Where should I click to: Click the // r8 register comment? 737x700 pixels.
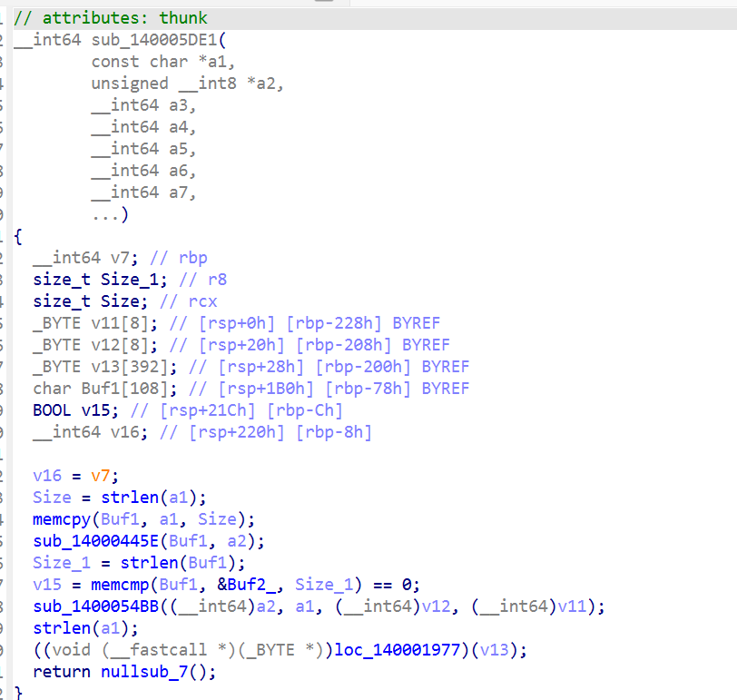tap(203, 280)
